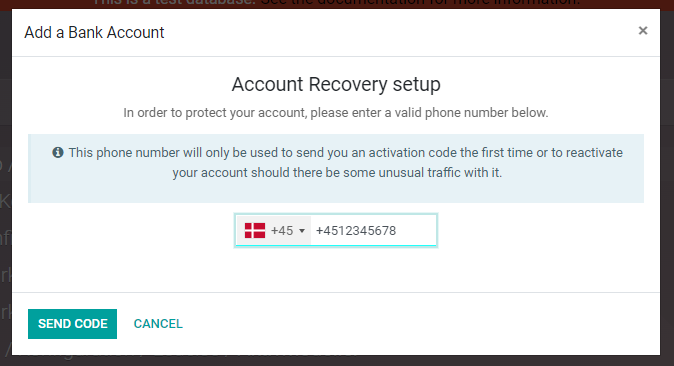Click the red test database banner
This screenshot has width=674, height=366.
tap(337, 4)
